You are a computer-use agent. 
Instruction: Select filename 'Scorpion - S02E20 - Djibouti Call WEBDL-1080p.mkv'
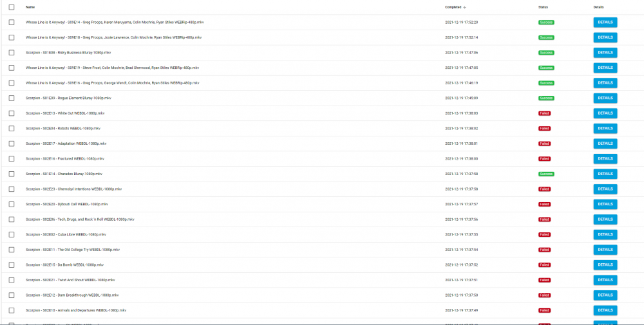click(66, 205)
